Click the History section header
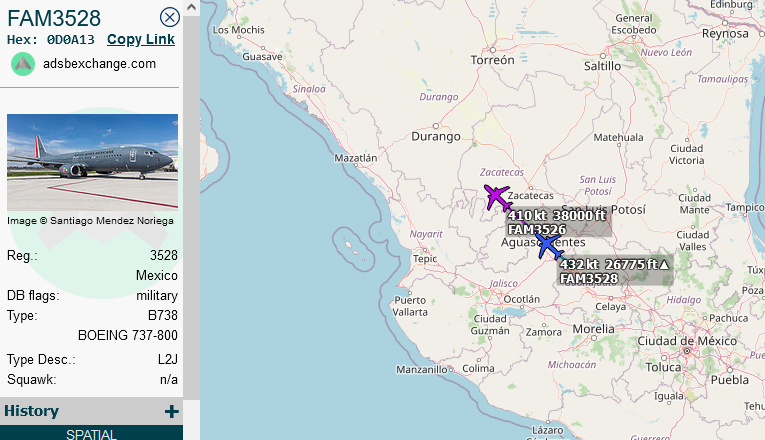 click(91, 411)
